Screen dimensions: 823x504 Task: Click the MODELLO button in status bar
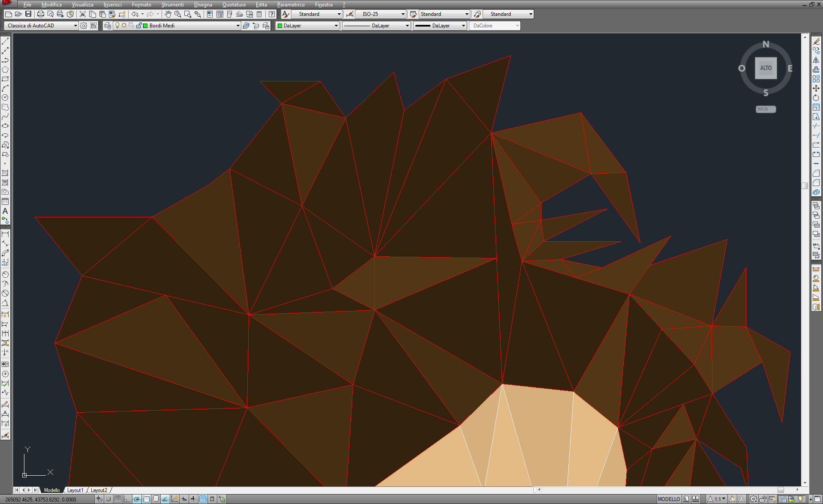(669, 499)
